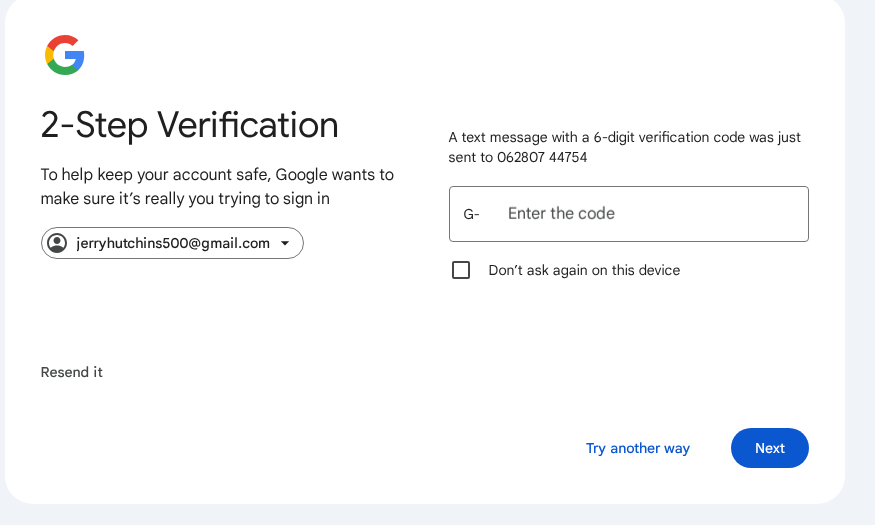Open the account switcher dropdown arrow
This screenshot has height=525, width=875.
[x=285, y=243]
